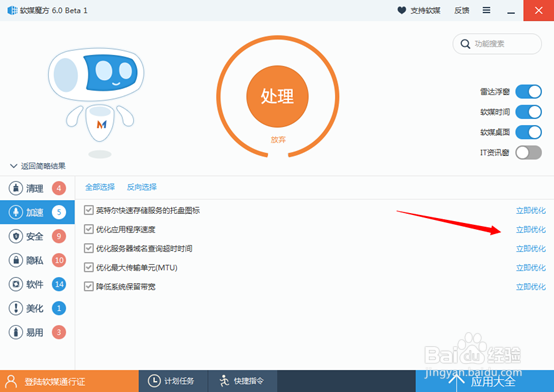Enable the IT资讯窗 switch

(529, 153)
